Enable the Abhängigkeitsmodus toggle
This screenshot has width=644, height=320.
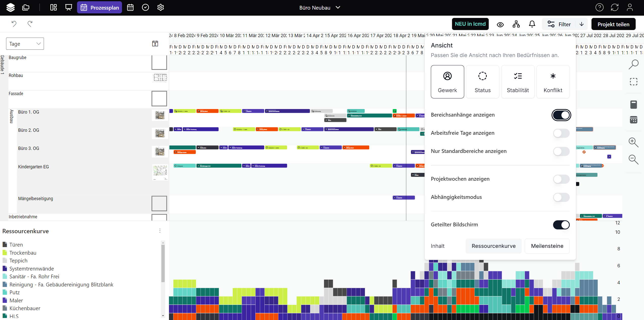click(561, 197)
